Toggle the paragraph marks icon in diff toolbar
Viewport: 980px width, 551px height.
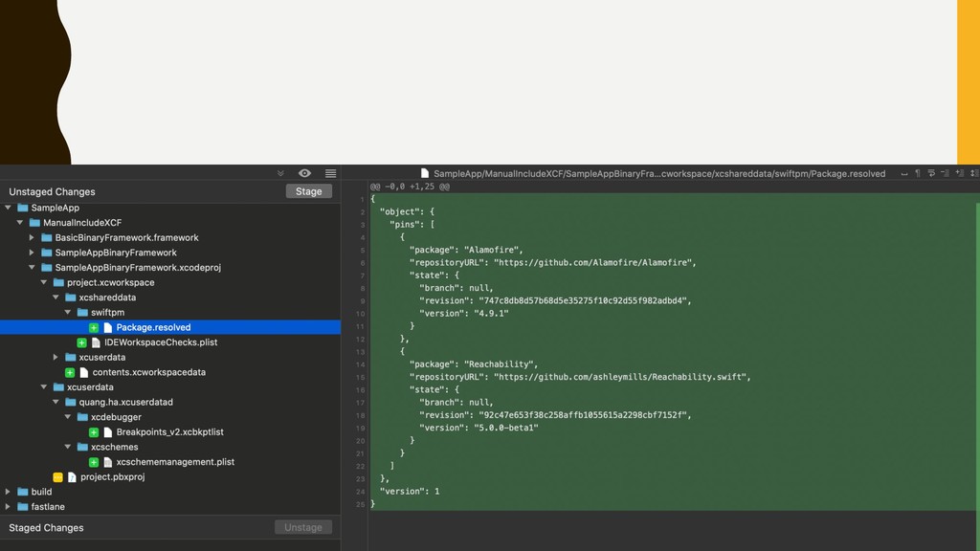click(x=918, y=173)
